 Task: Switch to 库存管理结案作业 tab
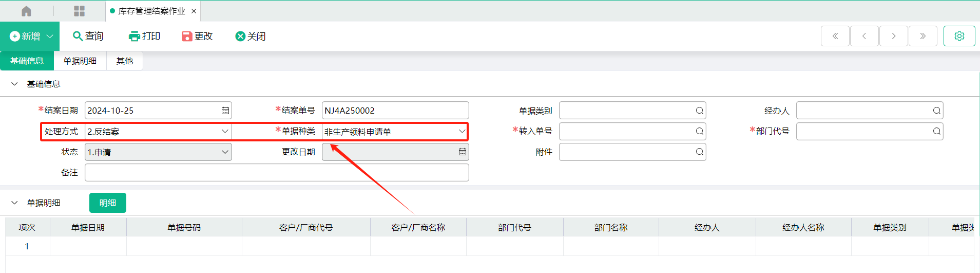151,11
